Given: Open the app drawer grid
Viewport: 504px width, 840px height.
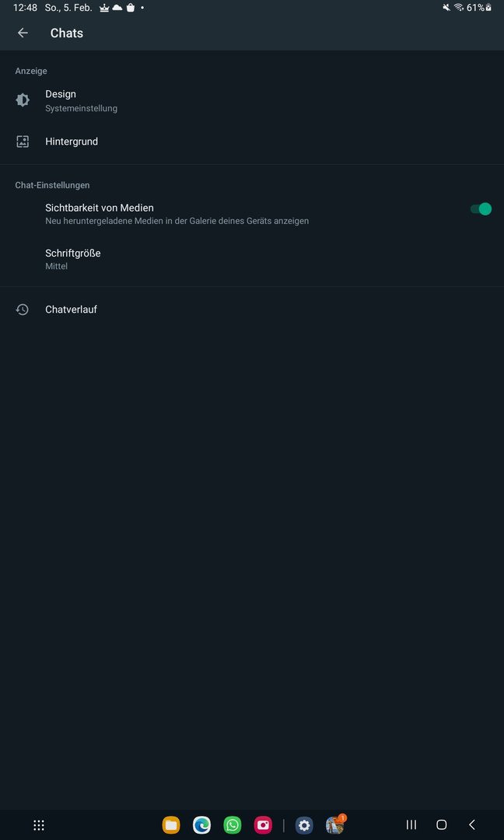Looking at the screenshot, I should coord(39,825).
